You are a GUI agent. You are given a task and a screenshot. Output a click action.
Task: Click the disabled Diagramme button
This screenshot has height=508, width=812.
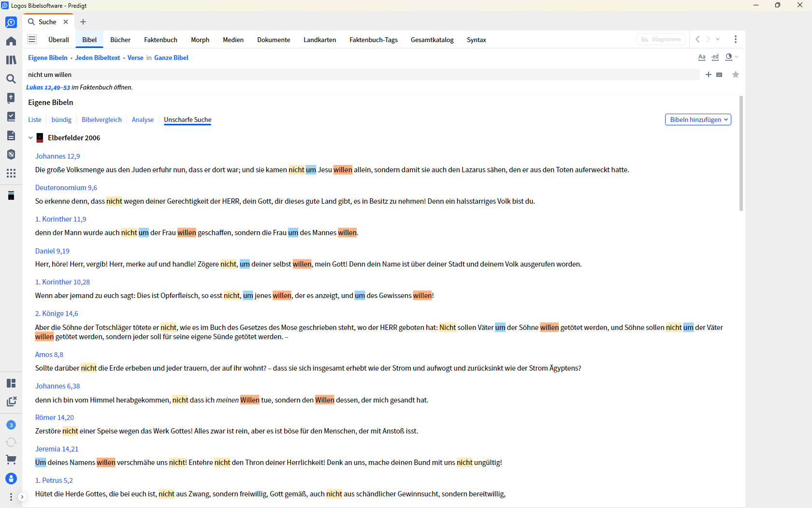[661, 39]
